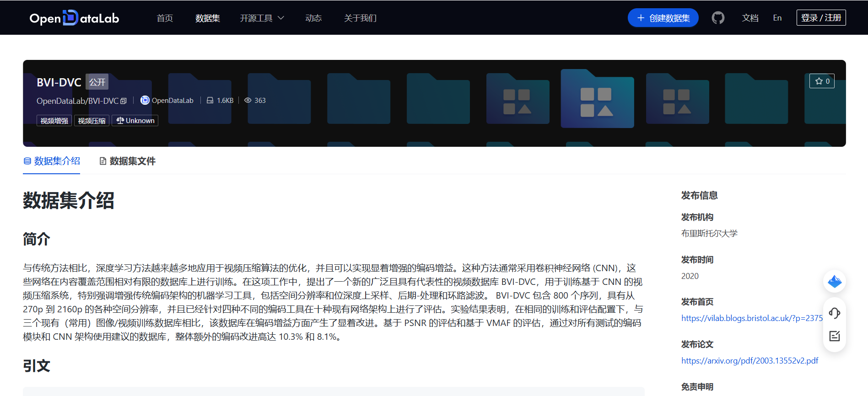Open the GitHub repository icon

tap(718, 18)
